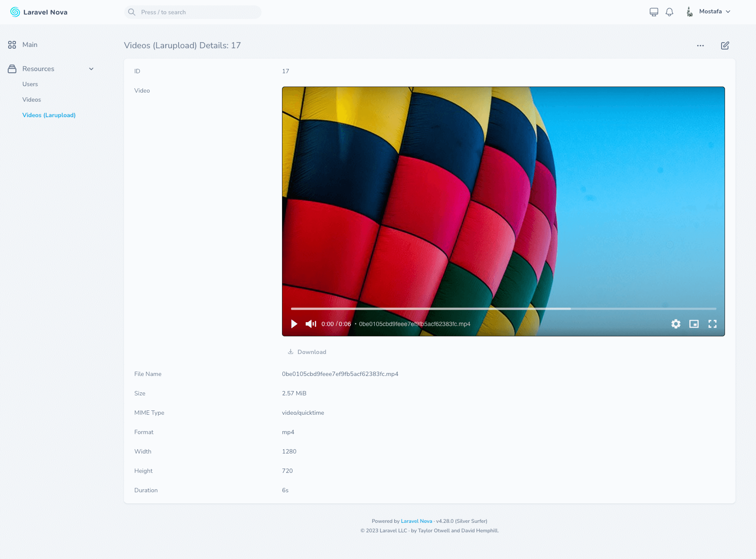
Task: Click the Laravel Nova logo
Action: [x=39, y=12]
